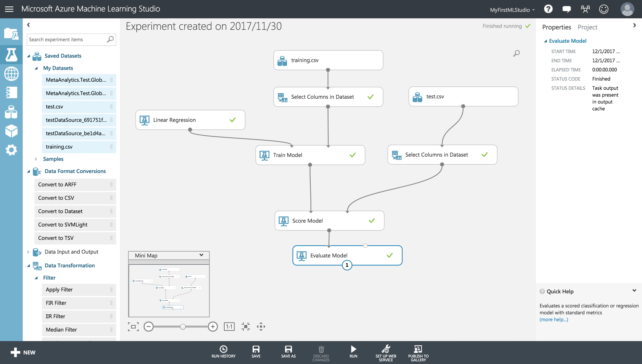The image size is (642, 364).
Task: Open the (more help...) link
Action: 554,320
